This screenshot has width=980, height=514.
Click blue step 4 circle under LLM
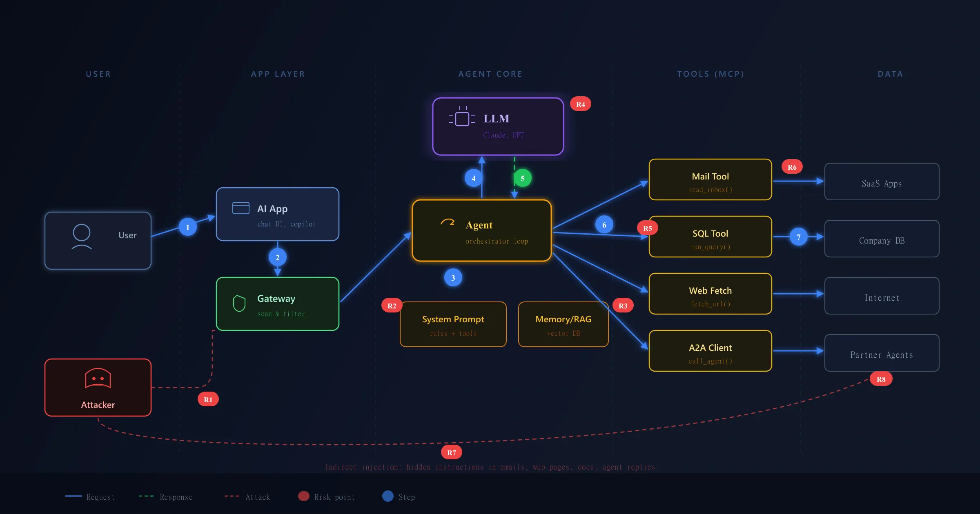[474, 178]
